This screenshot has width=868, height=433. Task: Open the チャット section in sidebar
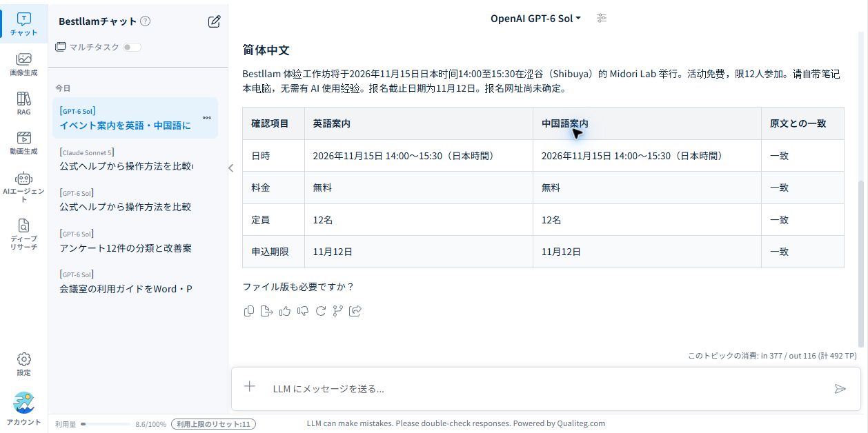click(23, 24)
